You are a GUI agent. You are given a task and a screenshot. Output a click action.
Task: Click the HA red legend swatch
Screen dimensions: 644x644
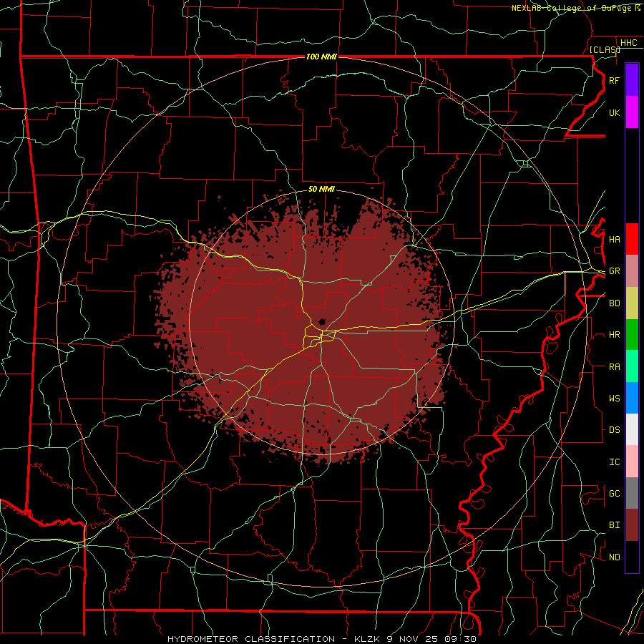coord(632,239)
